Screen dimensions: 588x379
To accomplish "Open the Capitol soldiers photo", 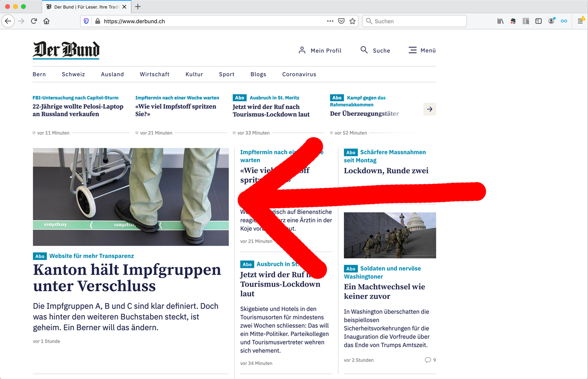I will coord(390,235).
